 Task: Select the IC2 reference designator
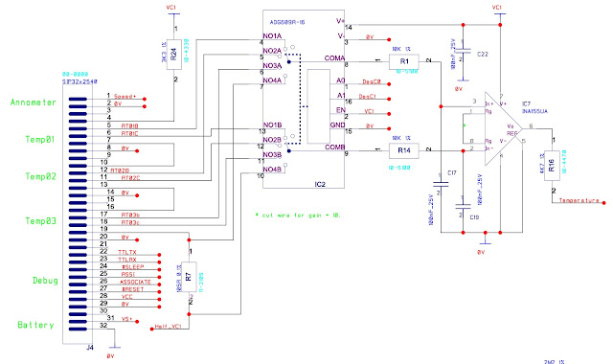[x=320, y=184]
